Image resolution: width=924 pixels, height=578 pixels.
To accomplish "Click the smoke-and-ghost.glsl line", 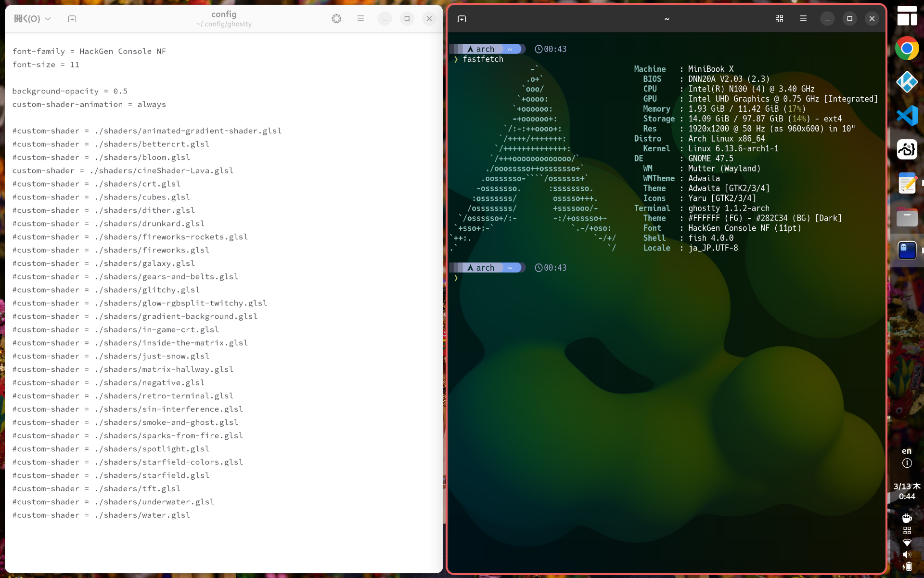I will pyautogui.click(x=125, y=422).
